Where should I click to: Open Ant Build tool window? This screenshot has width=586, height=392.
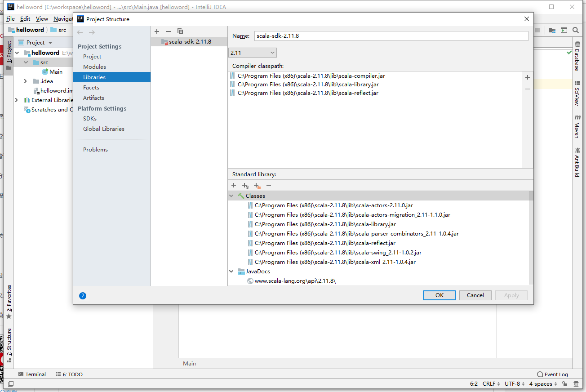577,162
